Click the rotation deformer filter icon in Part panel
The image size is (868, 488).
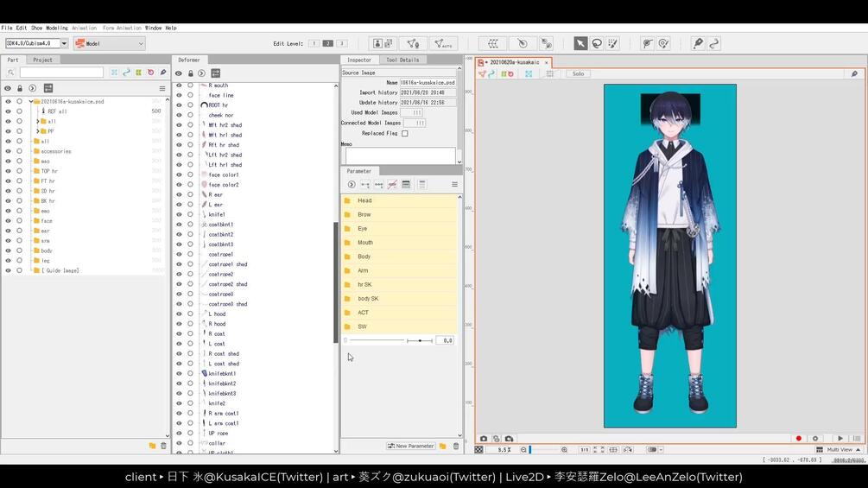tap(150, 73)
